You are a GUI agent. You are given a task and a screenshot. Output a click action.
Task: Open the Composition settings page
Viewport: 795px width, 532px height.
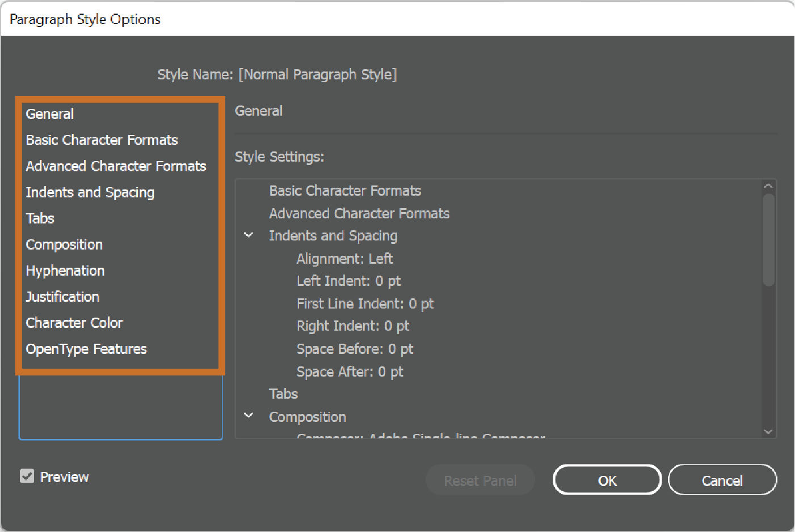pos(64,244)
